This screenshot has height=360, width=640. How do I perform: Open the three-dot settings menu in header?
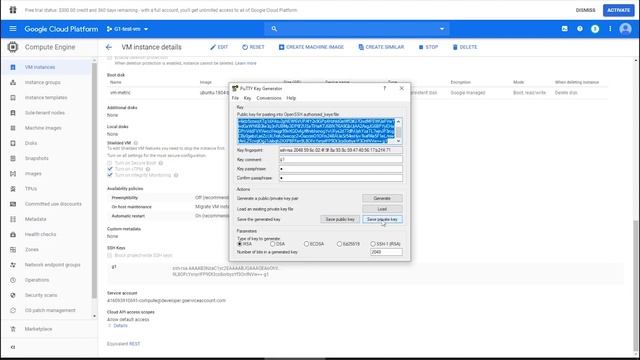click(610, 29)
